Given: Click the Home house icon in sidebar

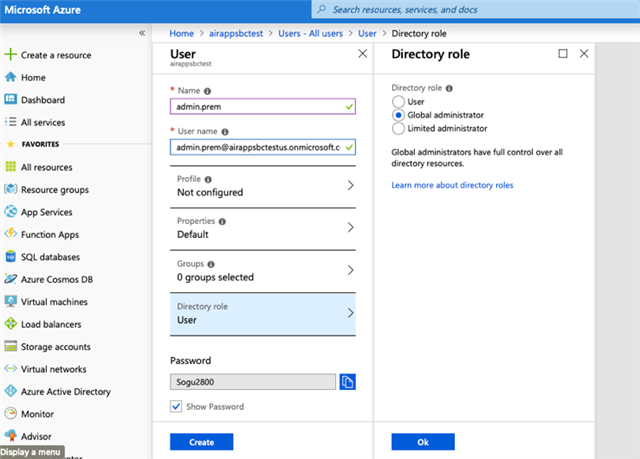Looking at the screenshot, I should [x=11, y=77].
